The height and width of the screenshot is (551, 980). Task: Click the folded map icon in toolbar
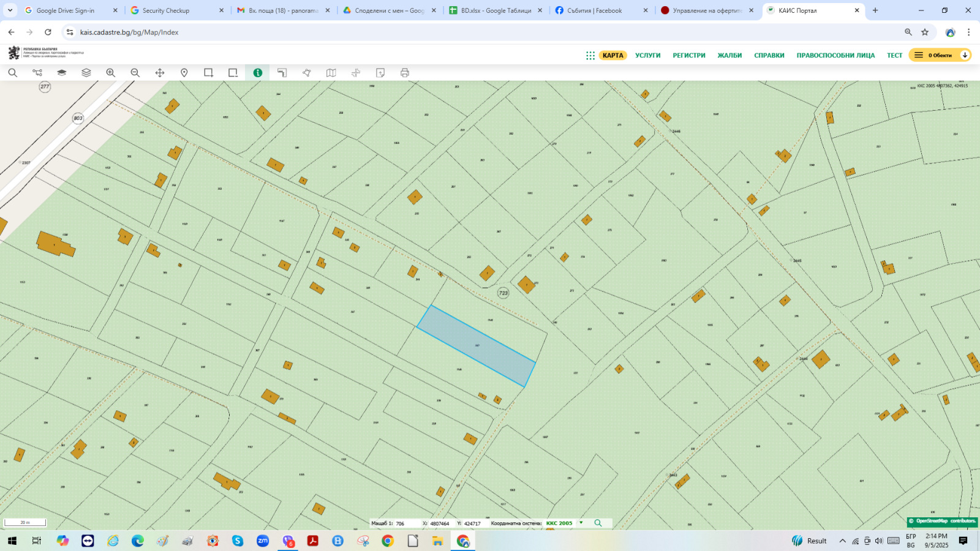click(x=331, y=73)
